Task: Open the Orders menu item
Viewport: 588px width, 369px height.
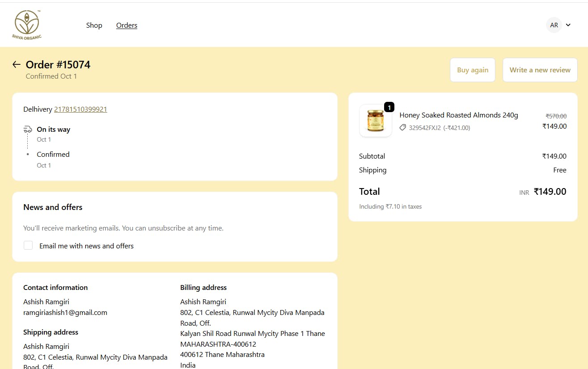Action: pos(127,25)
